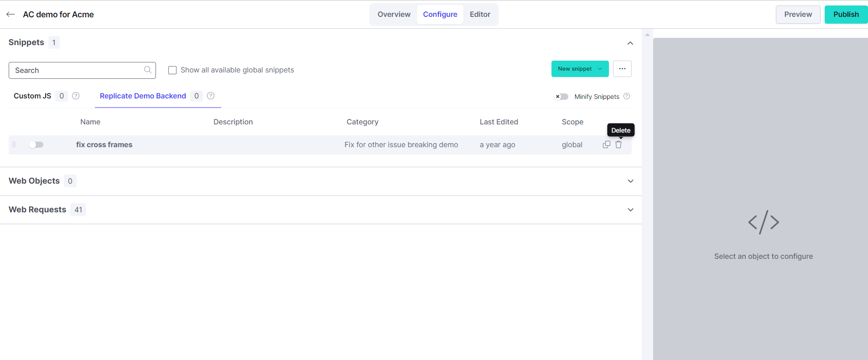
Task: Click the Web Requests count badge 41
Action: tap(78, 210)
